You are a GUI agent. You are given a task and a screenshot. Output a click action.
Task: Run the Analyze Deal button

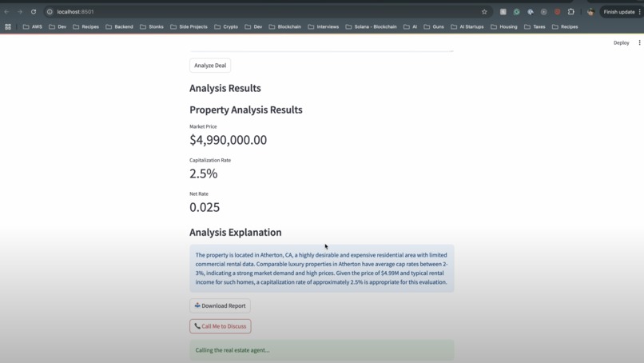tap(210, 66)
